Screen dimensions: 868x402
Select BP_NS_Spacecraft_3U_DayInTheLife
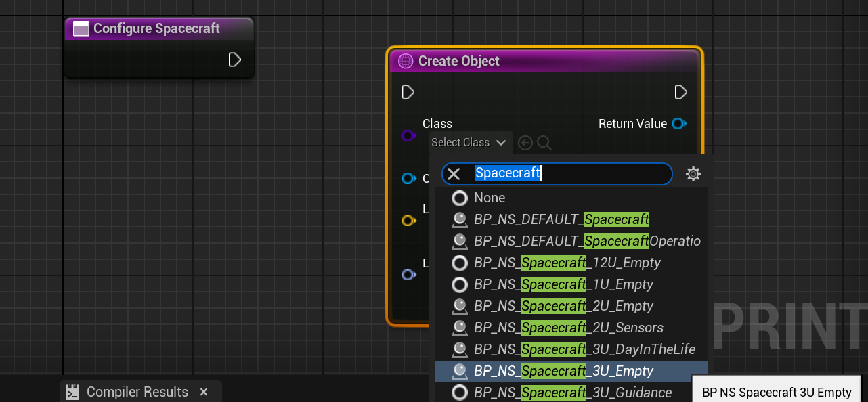(x=584, y=349)
